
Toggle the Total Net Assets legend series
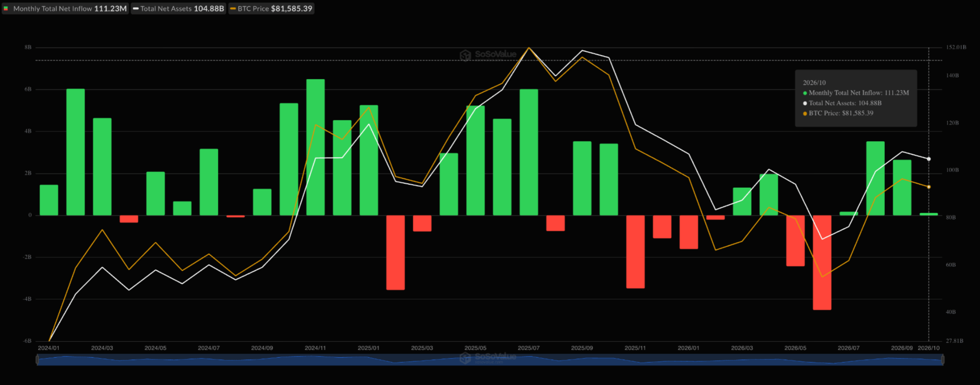tap(178, 9)
